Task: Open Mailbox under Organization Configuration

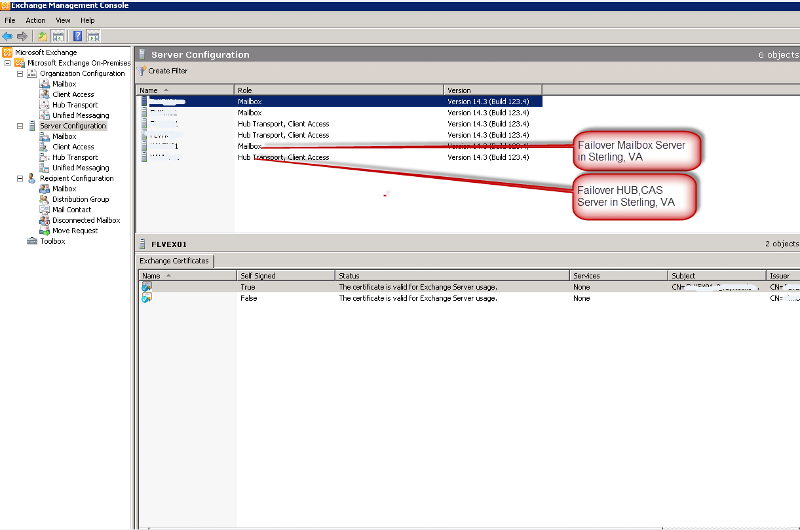Action: pyautogui.click(x=64, y=84)
